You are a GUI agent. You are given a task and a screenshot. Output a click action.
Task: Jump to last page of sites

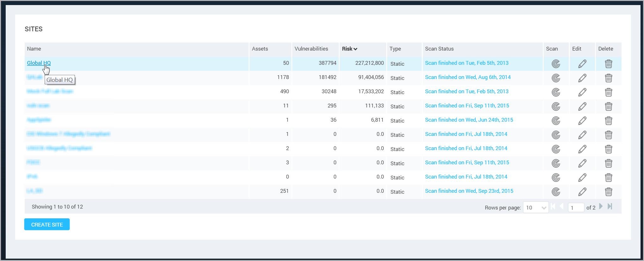point(610,207)
